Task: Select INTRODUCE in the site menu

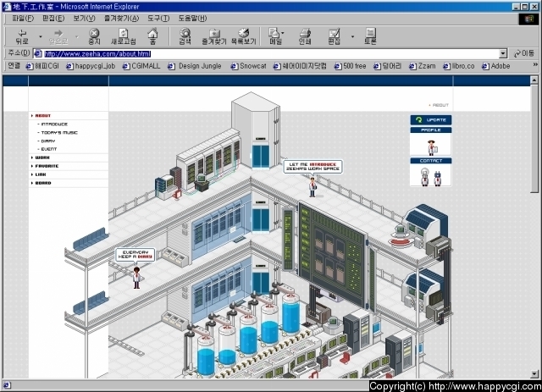Action: pos(53,124)
